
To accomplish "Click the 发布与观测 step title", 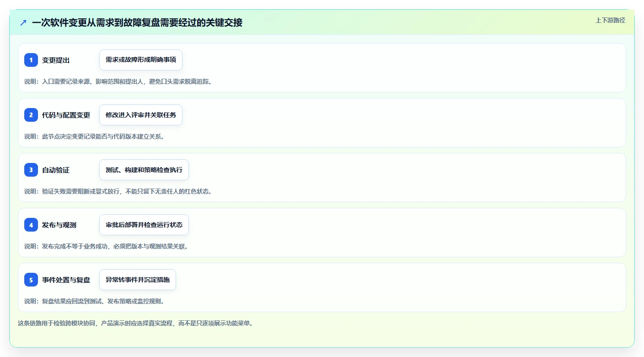I will (59, 225).
